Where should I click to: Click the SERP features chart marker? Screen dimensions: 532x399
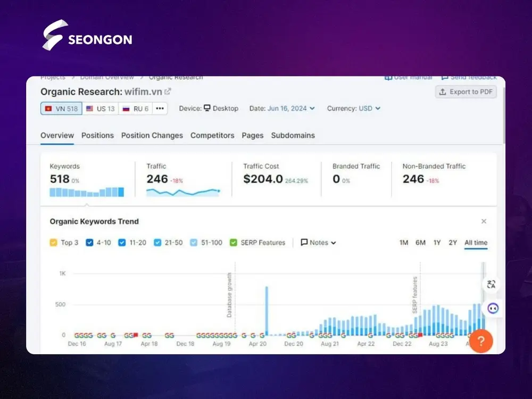coord(414,295)
